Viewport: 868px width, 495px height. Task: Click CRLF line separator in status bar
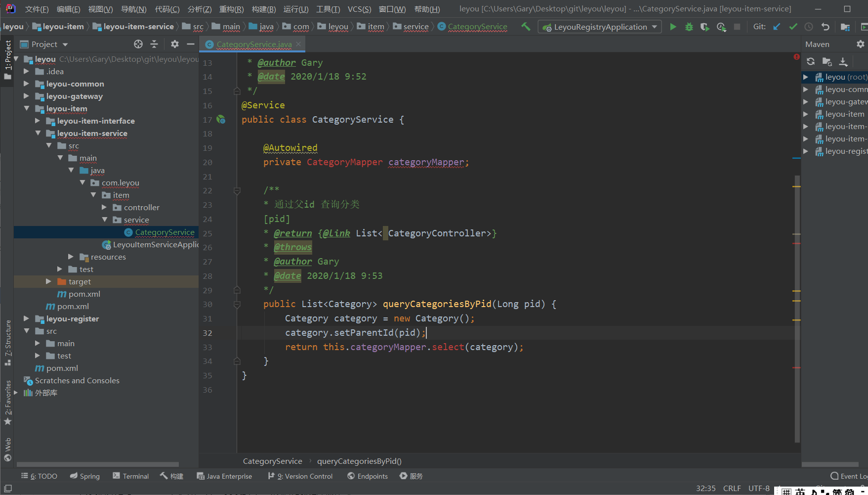(x=732, y=488)
